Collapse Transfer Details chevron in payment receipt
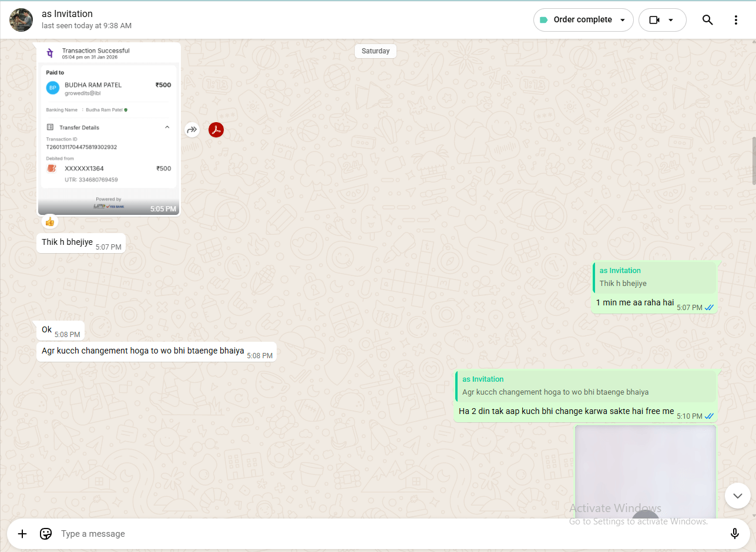The width and height of the screenshot is (756, 552). (167, 127)
